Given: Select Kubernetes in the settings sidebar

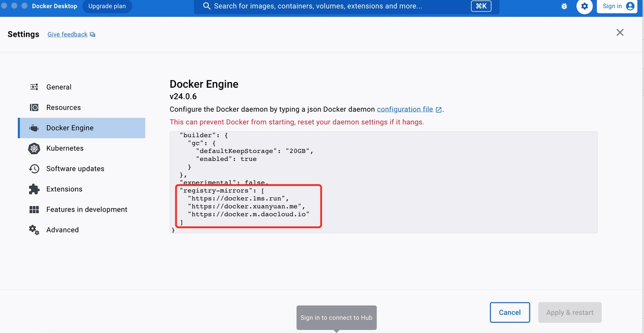Looking at the screenshot, I should pyautogui.click(x=82, y=148).
